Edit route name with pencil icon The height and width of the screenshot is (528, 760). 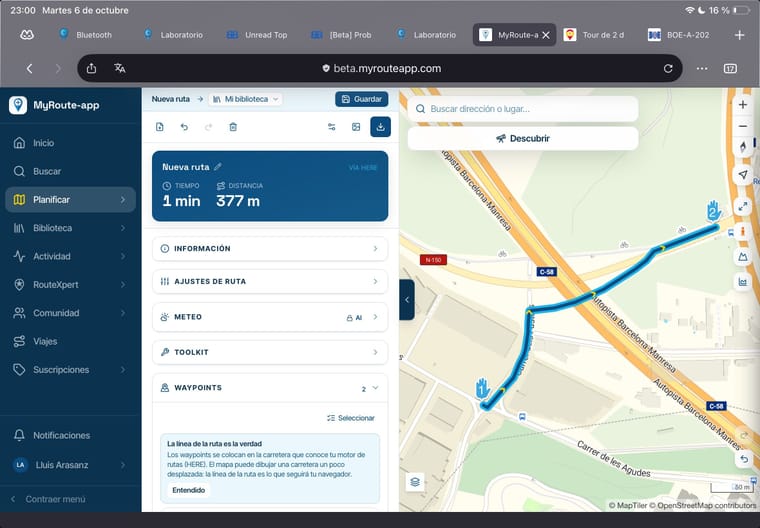218,167
